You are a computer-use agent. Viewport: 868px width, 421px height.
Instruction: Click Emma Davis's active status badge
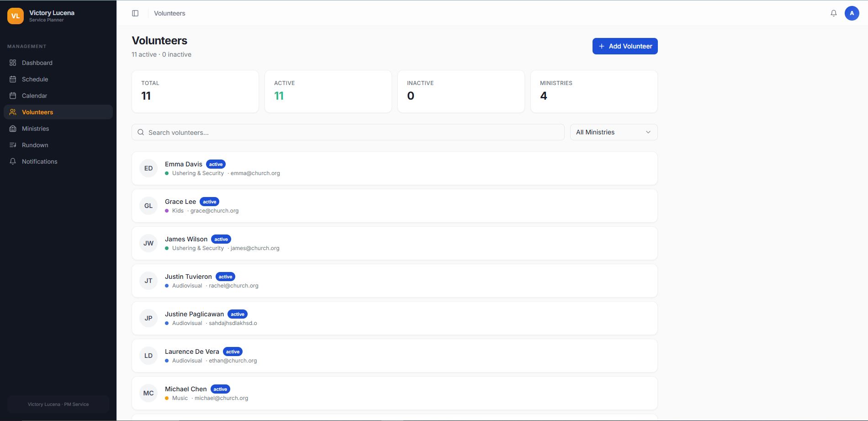pyautogui.click(x=216, y=164)
